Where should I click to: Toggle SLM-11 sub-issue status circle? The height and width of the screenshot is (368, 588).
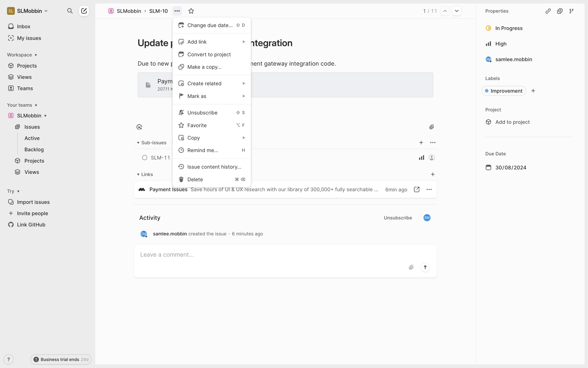[x=145, y=158]
